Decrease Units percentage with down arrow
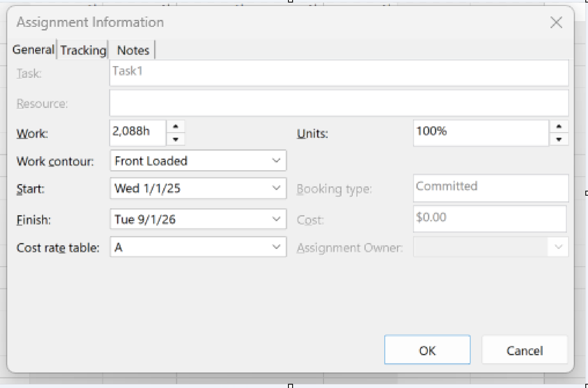Image resolution: width=588 pixels, height=388 pixels. coord(559,139)
